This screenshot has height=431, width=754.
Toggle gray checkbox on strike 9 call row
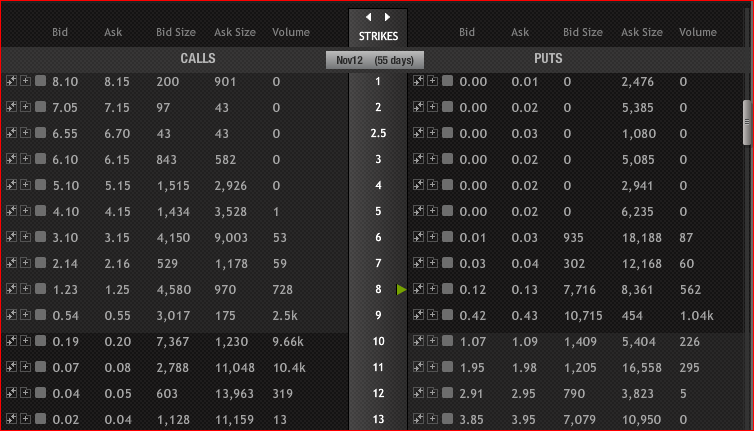(40, 315)
